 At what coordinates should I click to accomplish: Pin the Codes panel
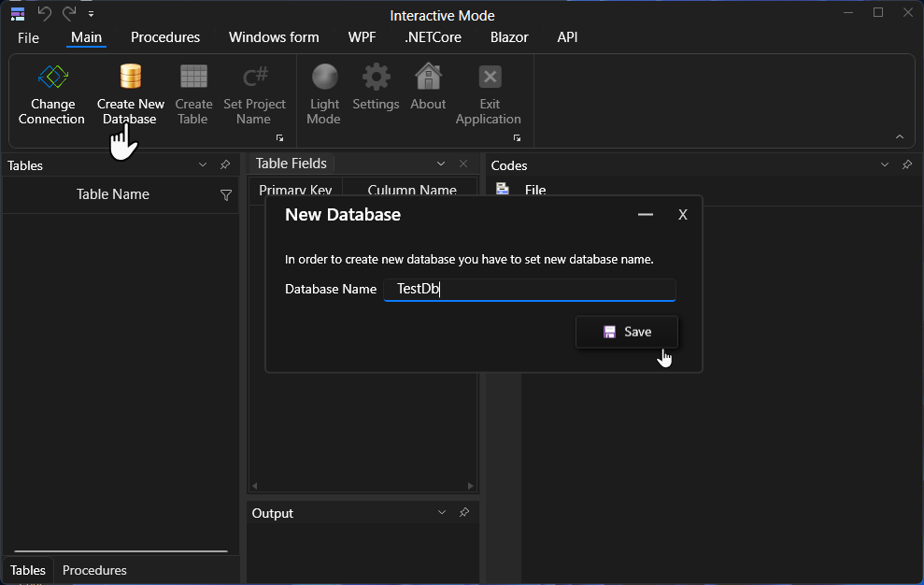point(907,164)
